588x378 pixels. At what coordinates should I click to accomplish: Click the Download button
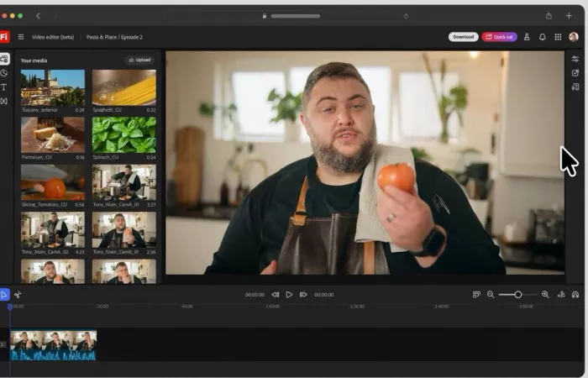click(463, 37)
